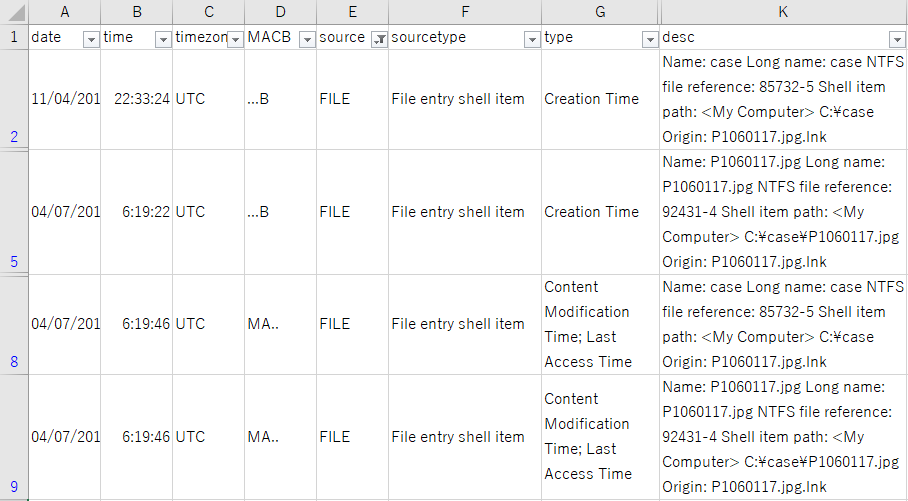Viewport: 908px width, 501px height.
Task: Select the column K header
Action: [x=783, y=12]
